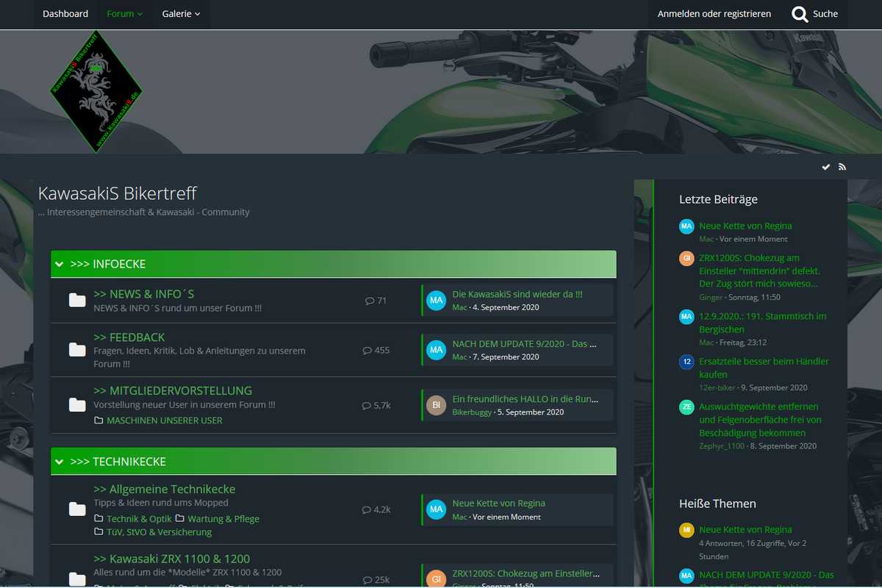The image size is (882, 588).
Task: Open TüV, StVO & Versicherung subforum
Action: [159, 532]
